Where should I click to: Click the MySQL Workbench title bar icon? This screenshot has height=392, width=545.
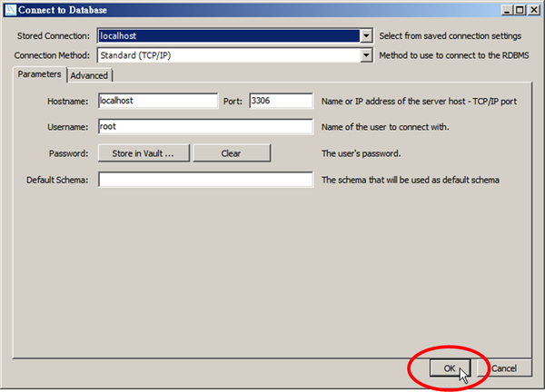[x=10, y=10]
